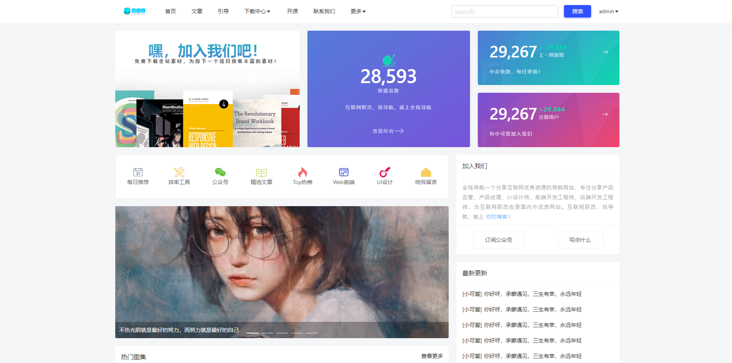Click the 订阅公众号 button
Image resolution: width=732 pixels, height=363 pixels.
tap(498, 240)
